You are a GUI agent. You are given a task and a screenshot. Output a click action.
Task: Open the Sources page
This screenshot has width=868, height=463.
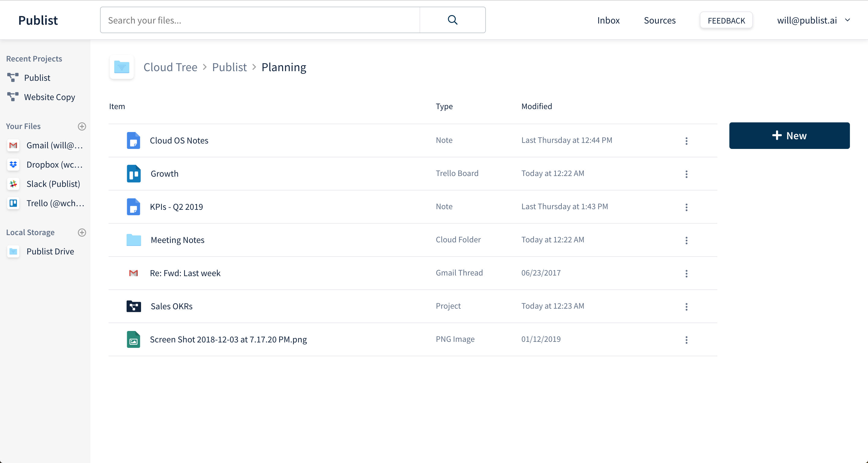659,20
